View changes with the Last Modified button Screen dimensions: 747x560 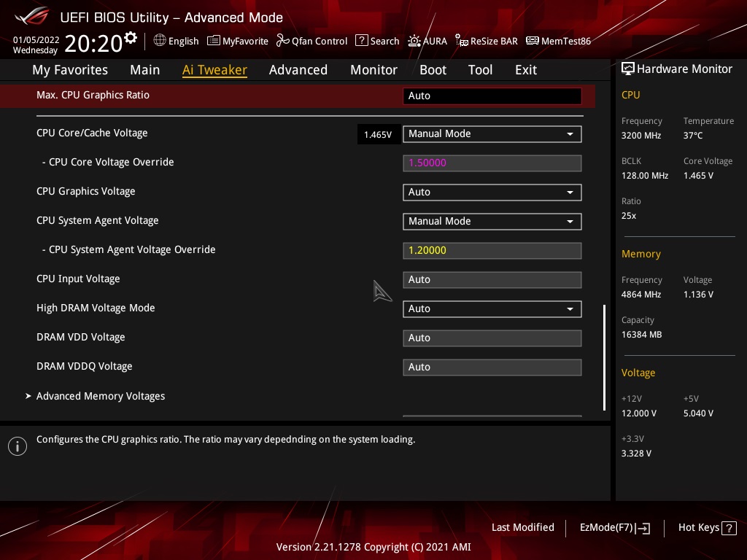click(x=523, y=527)
